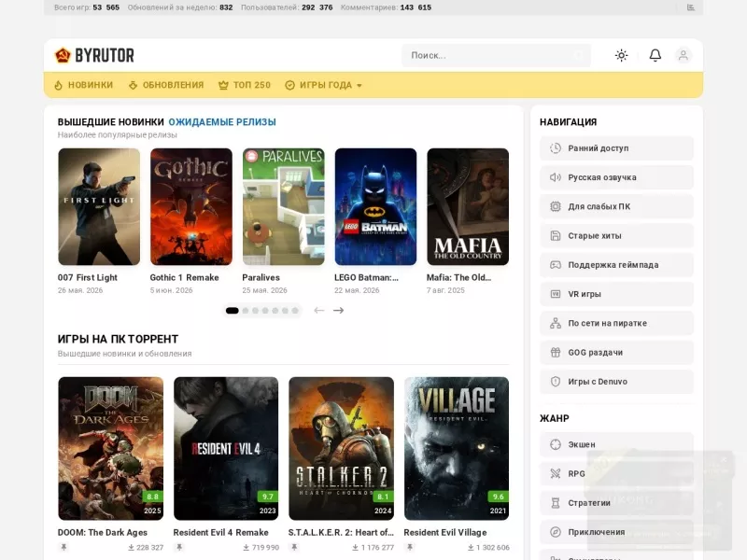
Task: Open notifications bell icon
Action: tap(655, 55)
